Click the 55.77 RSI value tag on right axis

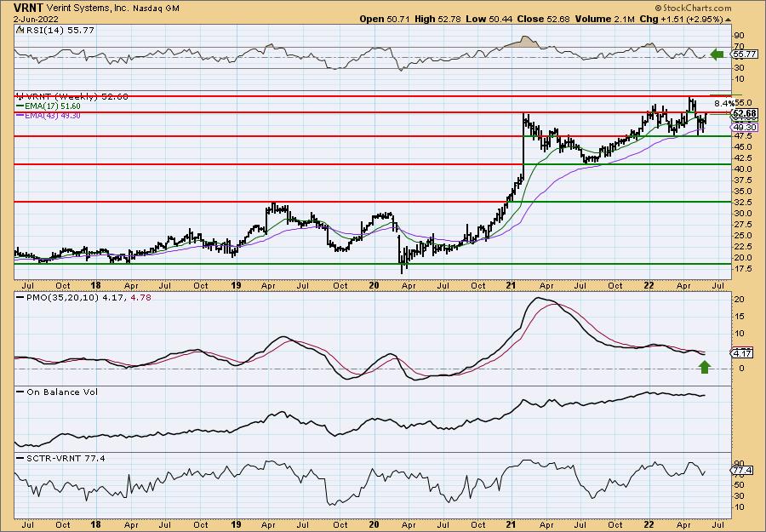tap(745, 54)
